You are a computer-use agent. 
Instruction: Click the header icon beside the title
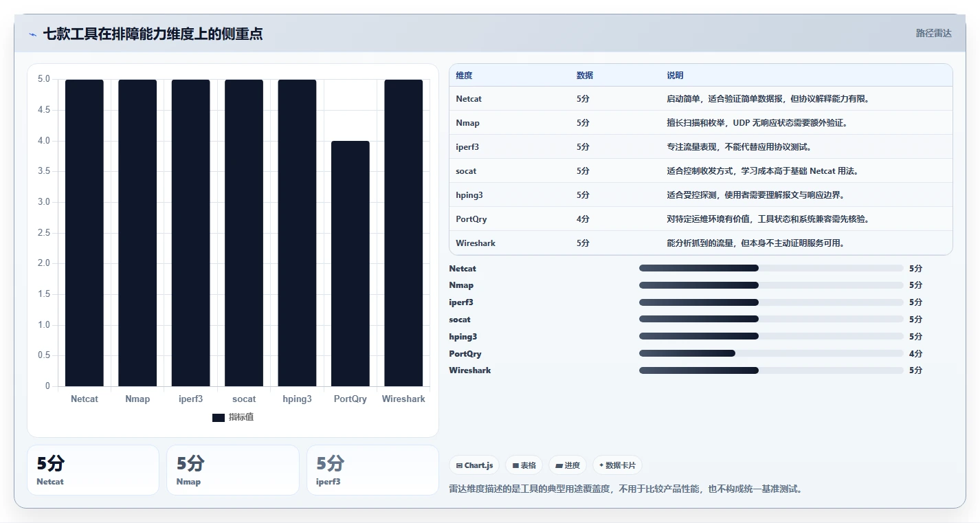tap(32, 34)
